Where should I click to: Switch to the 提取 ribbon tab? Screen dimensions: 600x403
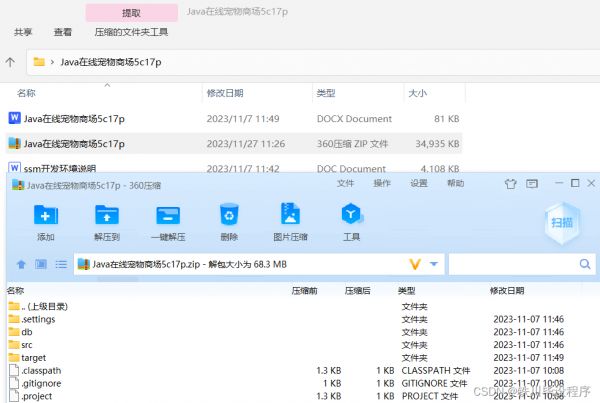[132, 13]
